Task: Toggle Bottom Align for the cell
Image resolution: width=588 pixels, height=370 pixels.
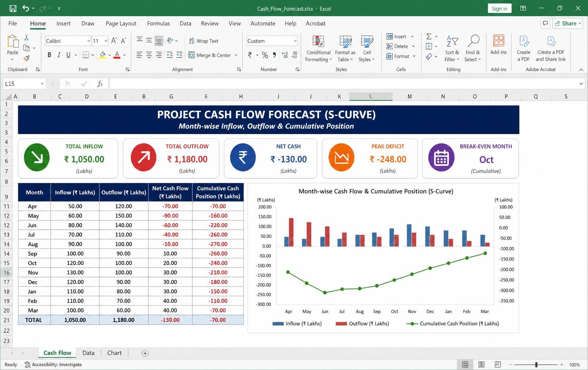Action: (x=159, y=41)
